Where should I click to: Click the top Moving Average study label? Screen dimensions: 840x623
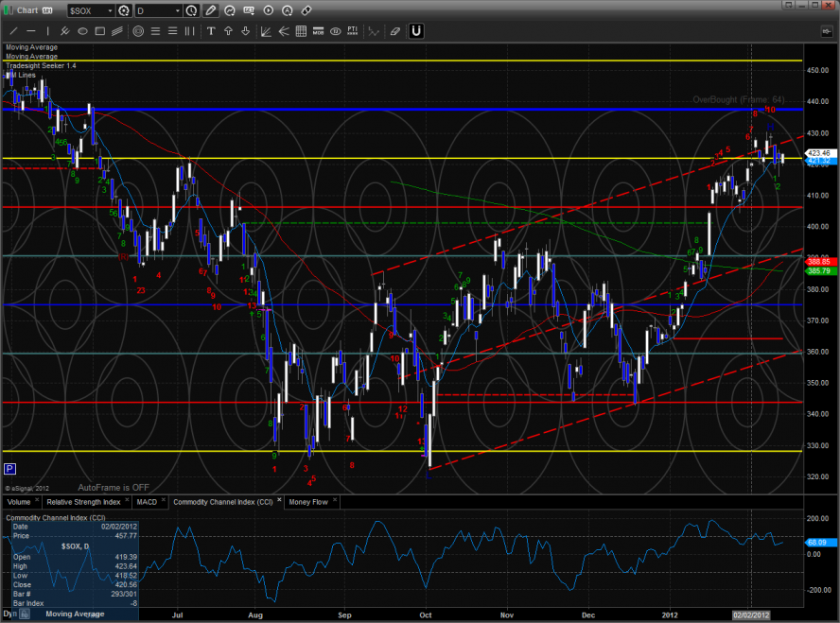point(31,47)
